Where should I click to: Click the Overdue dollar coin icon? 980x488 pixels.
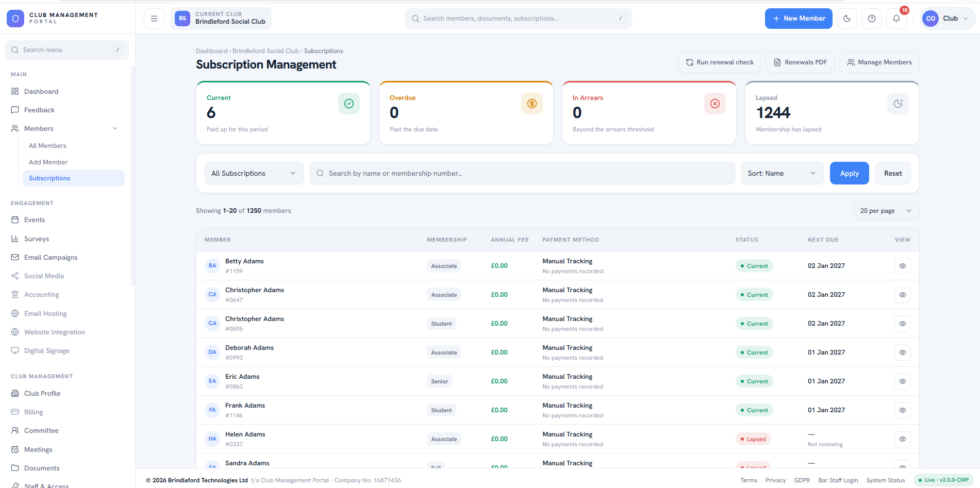pyautogui.click(x=532, y=104)
